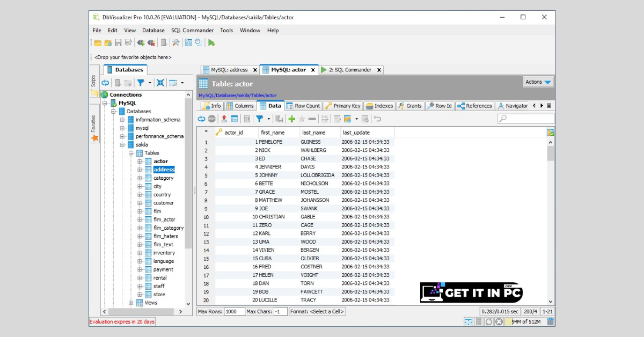
Task: Click the minus Delete Row icon
Action: [x=312, y=119]
